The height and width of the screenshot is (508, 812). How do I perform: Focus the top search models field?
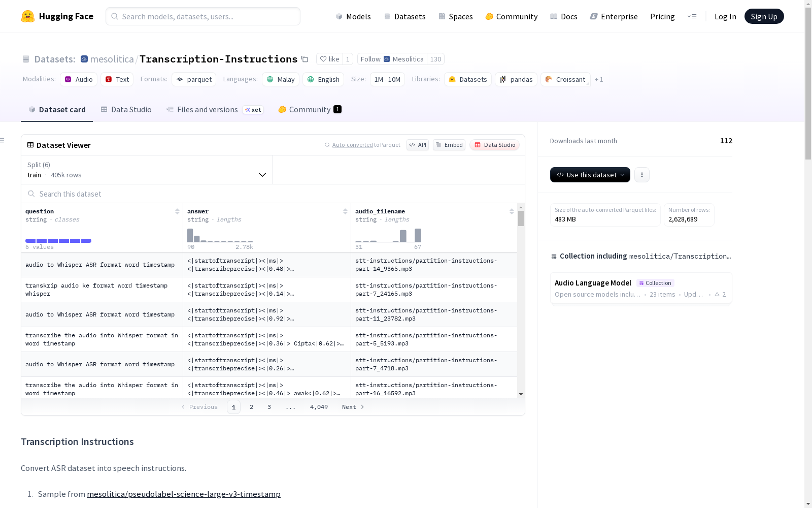203,16
